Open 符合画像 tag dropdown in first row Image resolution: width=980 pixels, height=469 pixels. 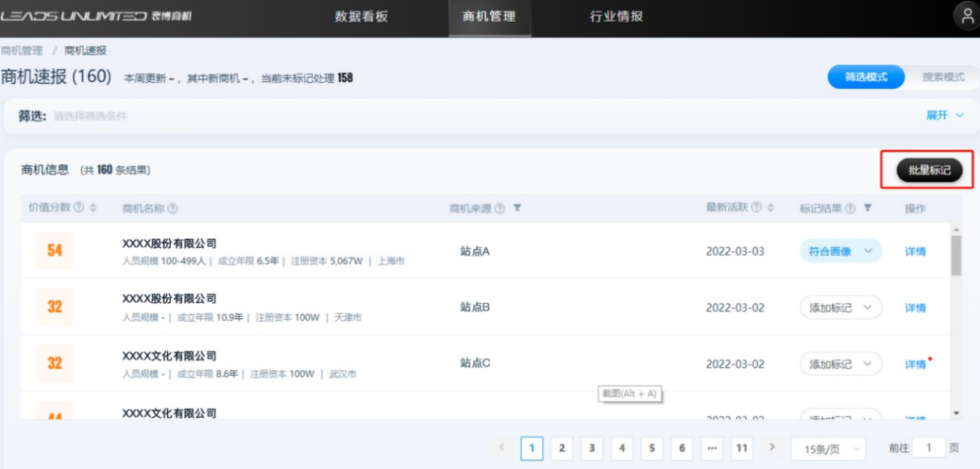pos(841,251)
